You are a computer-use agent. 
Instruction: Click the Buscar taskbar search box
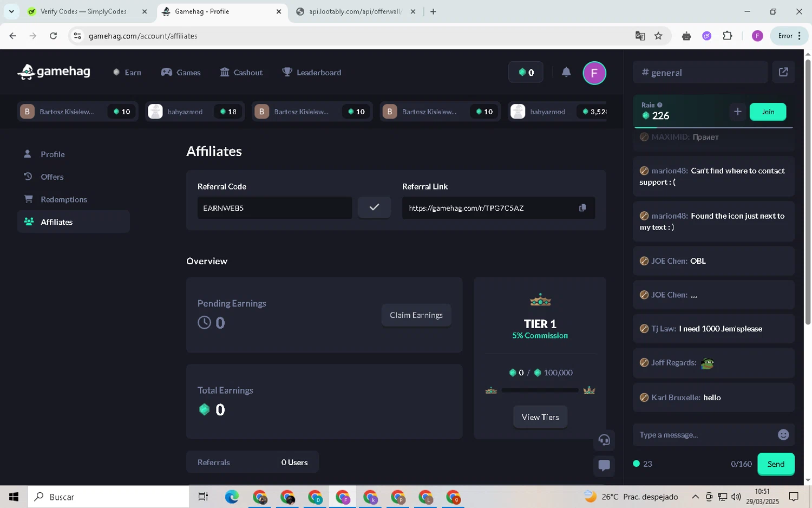[108, 497]
